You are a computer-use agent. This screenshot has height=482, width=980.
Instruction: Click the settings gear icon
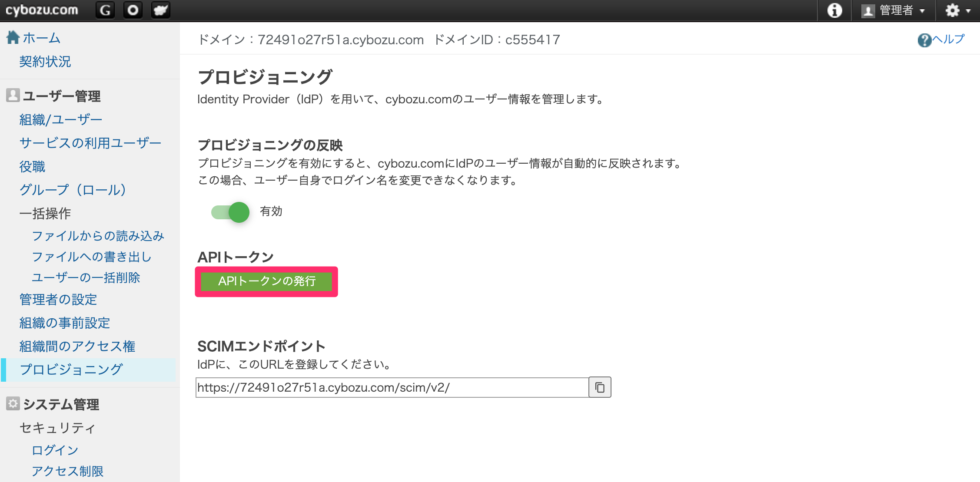(x=952, y=10)
